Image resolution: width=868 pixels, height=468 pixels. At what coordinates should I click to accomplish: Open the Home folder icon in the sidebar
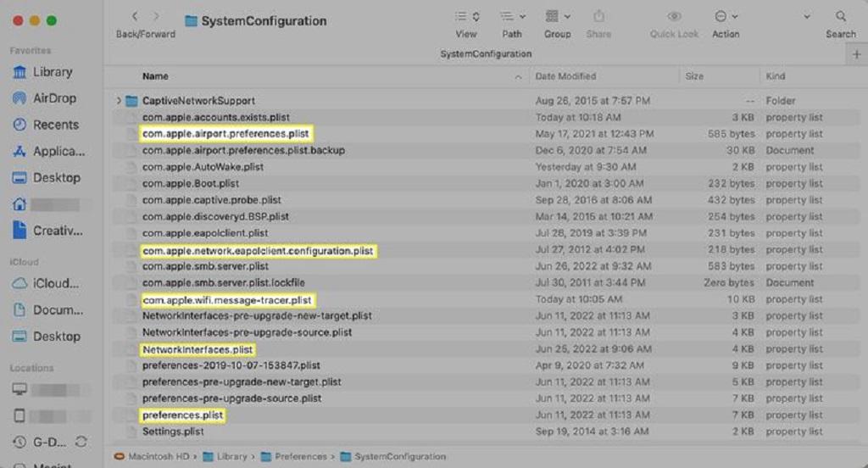click(x=19, y=204)
